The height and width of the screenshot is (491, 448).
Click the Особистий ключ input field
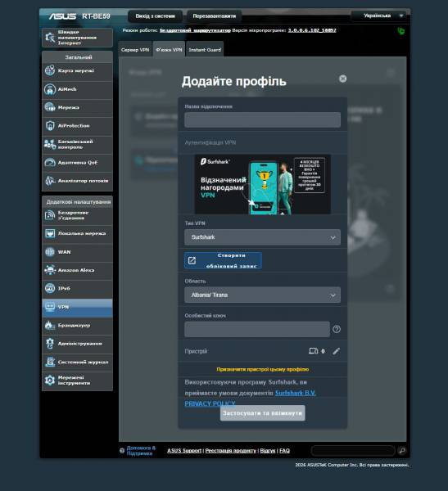tap(257, 330)
